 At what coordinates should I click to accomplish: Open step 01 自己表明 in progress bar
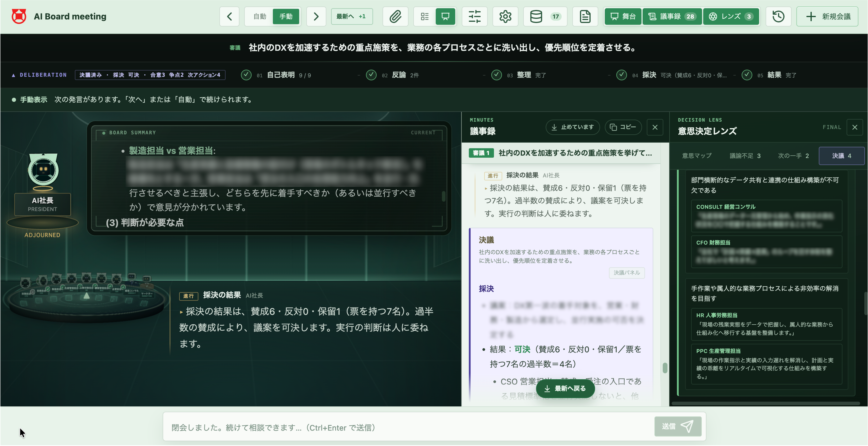[x=276, y=75]
